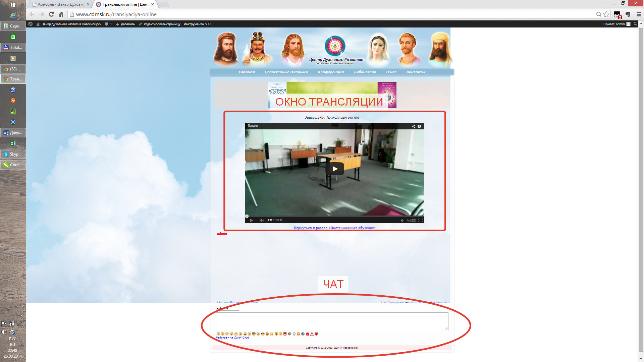644x362 pixels.
Task: Click the small play button in the video control bar
Action: (x=252, y=220)
